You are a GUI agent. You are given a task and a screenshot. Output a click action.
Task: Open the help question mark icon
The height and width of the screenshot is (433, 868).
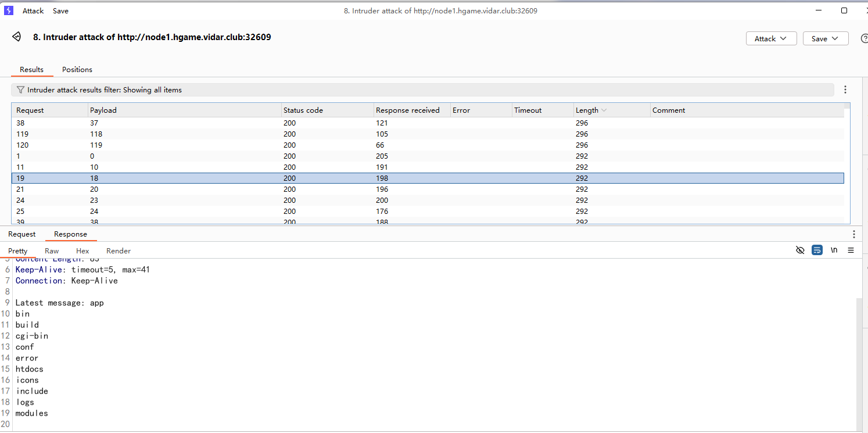tap(863, 38)
